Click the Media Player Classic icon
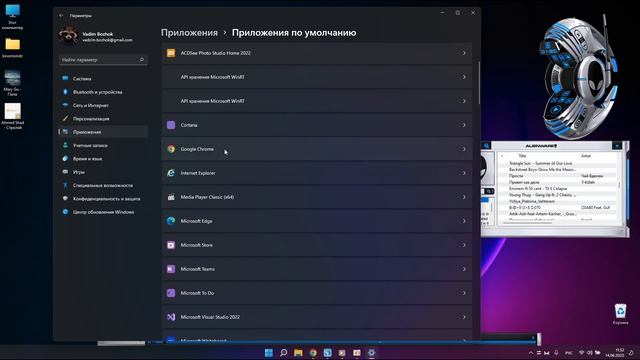 coord(171,197)
